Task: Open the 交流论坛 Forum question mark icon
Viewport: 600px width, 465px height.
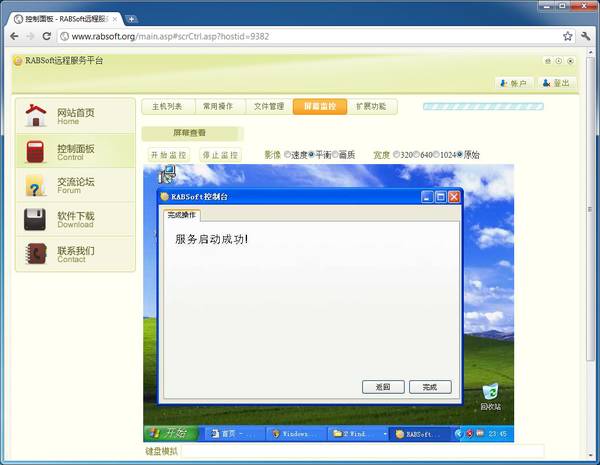Action: [x=36, y=185]
